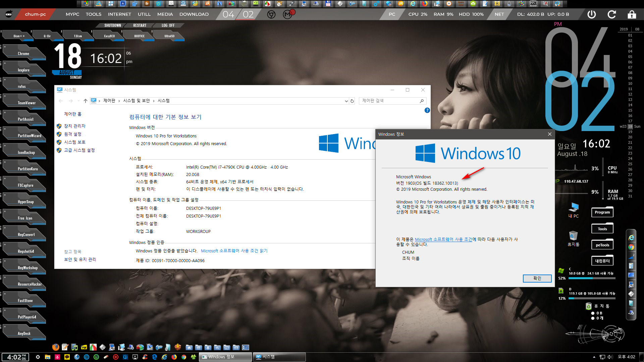Open the Gmail M icon with red badge
The width and height of the screenshot is (644, 362).
[288, 14]
